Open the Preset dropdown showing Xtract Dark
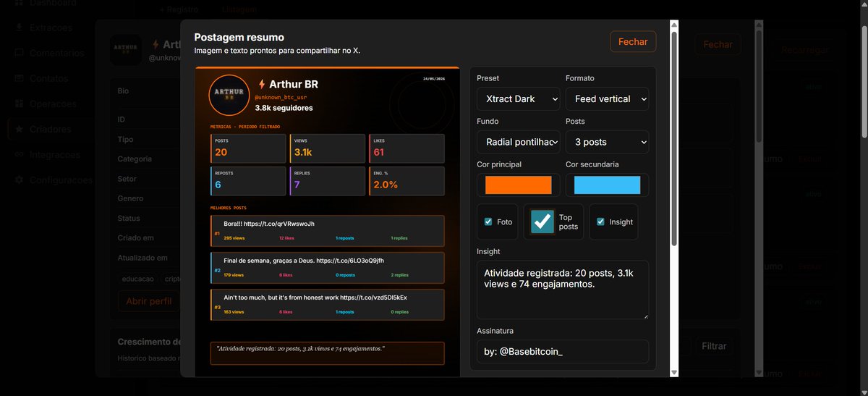This screenshot has height=396, width=868. coord(518,98)
